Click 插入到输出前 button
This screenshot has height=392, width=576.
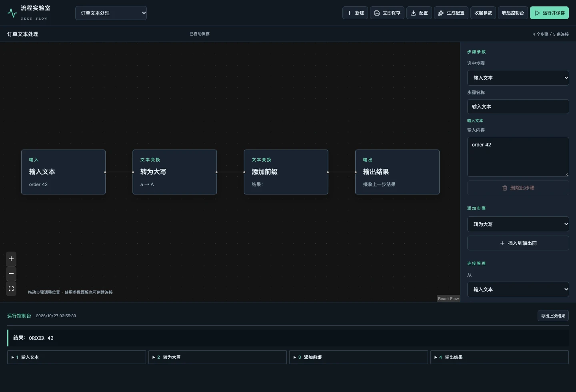(x=518, y=243)
